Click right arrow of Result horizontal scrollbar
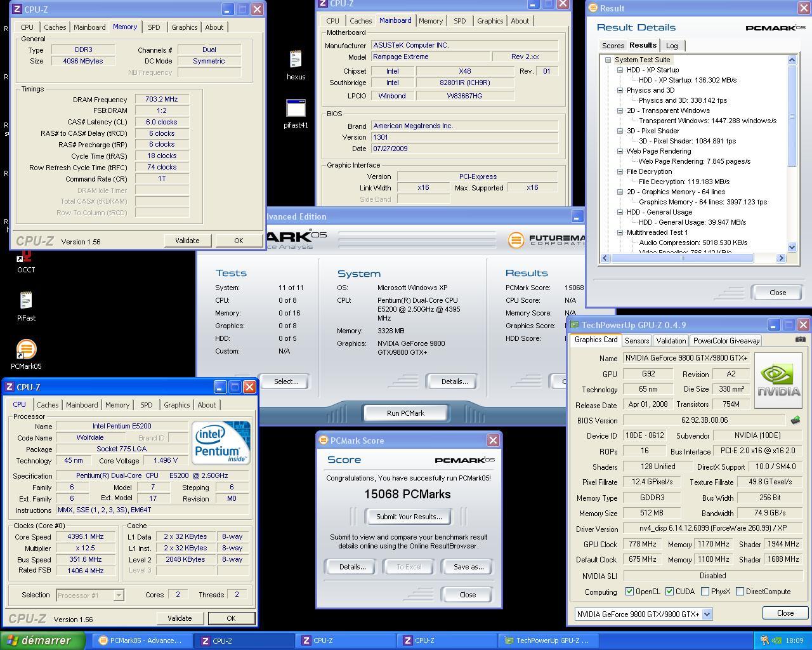This screenshot has width=812, height=650. pyautogui.click(x=781, y=258)
